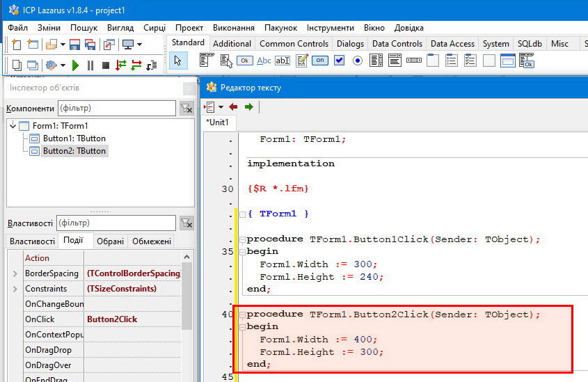Open the Проект menu
This screenshot has width=588, height=382.
[189, 28]
